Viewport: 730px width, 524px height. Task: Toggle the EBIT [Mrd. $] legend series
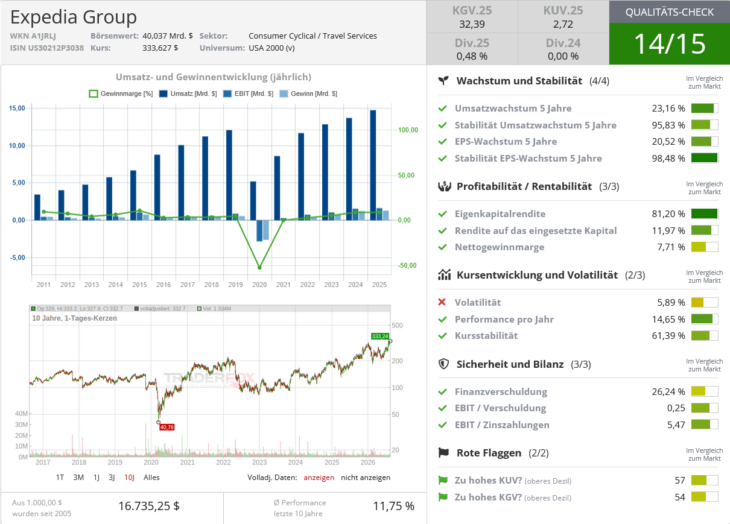(x=248, y=94)
